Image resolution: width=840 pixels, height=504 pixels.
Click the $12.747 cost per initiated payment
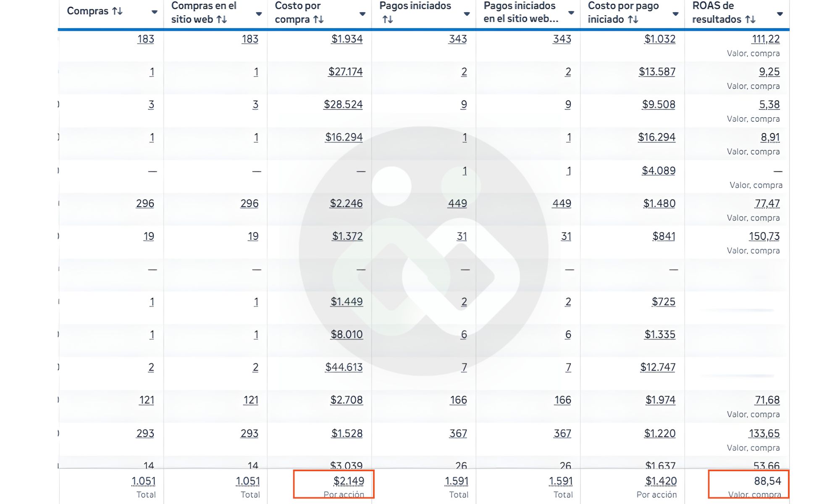coord(658,367)
